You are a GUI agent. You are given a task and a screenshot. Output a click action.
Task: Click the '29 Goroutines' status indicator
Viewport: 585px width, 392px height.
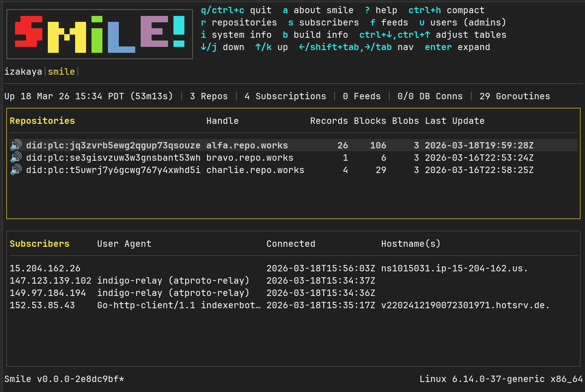(514, 96)
